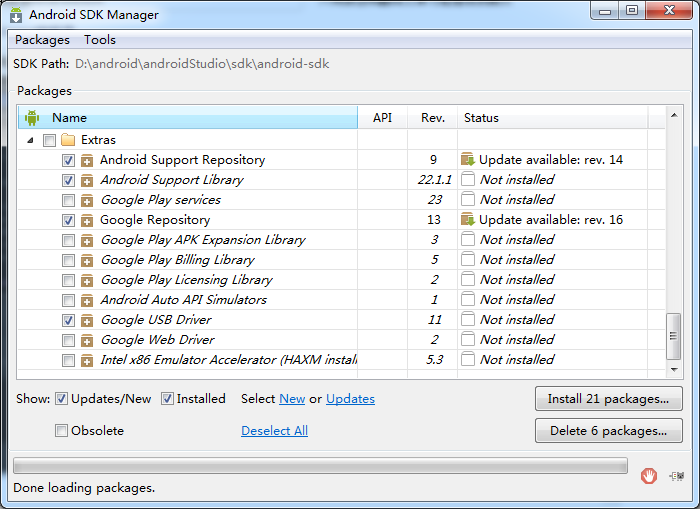The width and height of the screenshot is (700, 509).
Task: Open the SDK Manager log icon
Action: 677,476
